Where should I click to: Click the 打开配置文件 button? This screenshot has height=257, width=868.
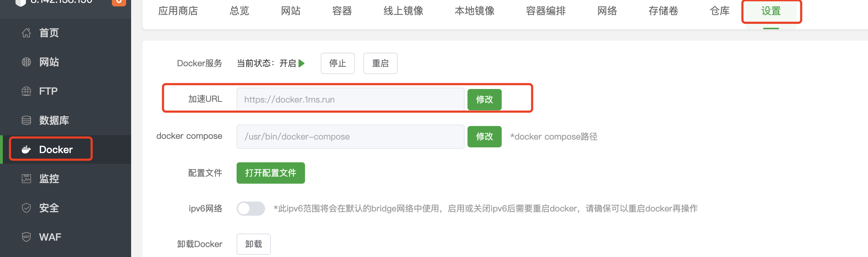coord(271,173)
